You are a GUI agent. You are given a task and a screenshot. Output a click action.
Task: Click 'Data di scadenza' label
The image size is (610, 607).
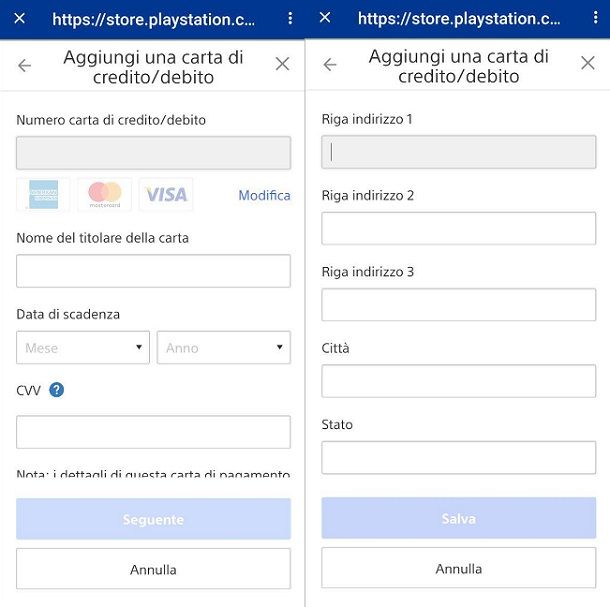point(68,314)
